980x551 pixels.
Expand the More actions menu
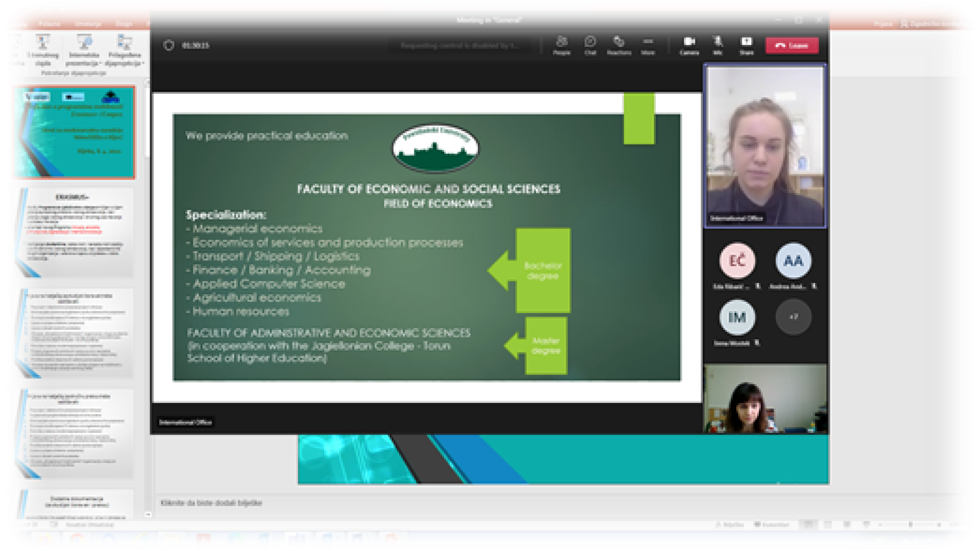648,44
